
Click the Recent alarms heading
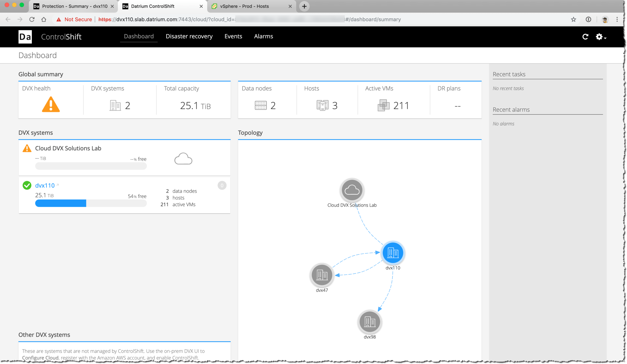511,110
